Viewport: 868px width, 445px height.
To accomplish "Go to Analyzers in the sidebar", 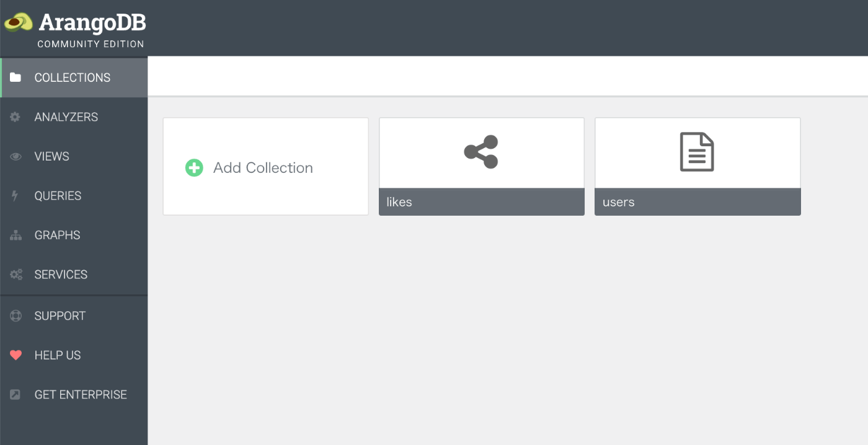I will pyautogui.click(x=74, y=117).
